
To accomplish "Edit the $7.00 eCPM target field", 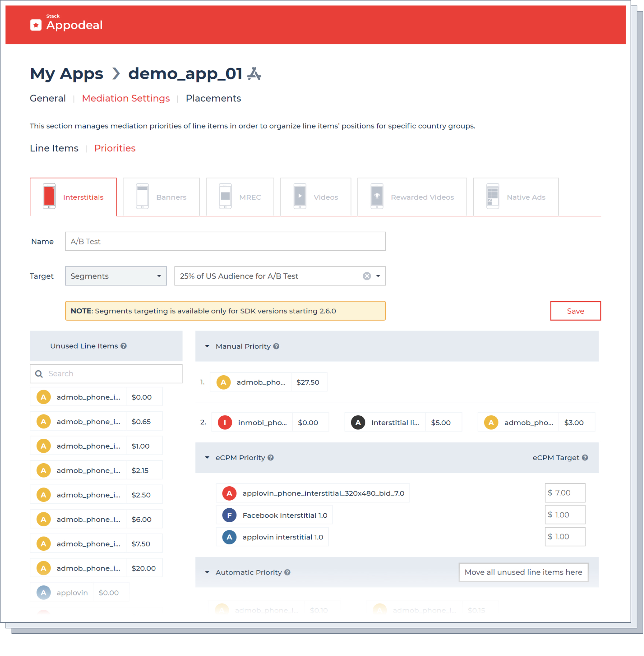I will click(x=565, y=493).
